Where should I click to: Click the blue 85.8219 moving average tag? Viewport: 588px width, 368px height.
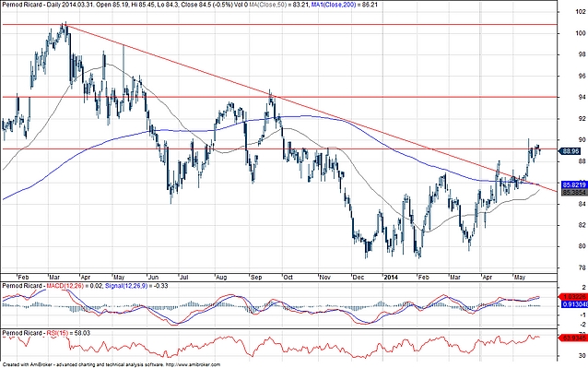coord(573,185)
